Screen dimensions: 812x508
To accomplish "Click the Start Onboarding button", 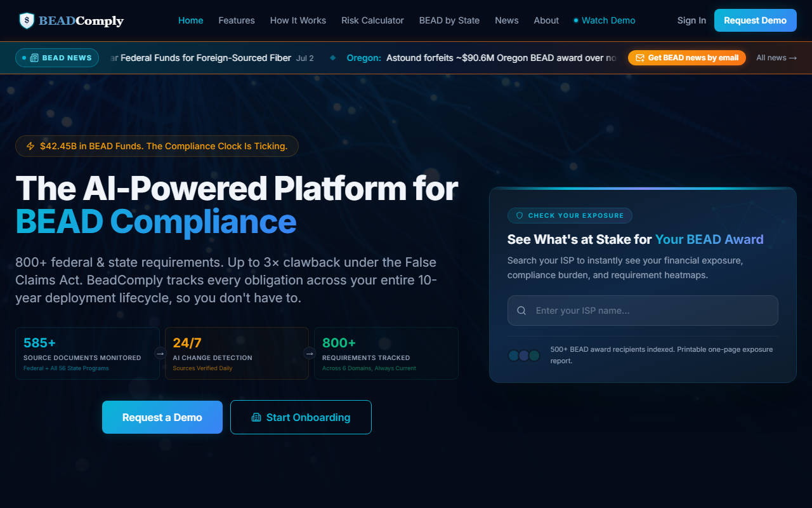I will pos(301,417).
